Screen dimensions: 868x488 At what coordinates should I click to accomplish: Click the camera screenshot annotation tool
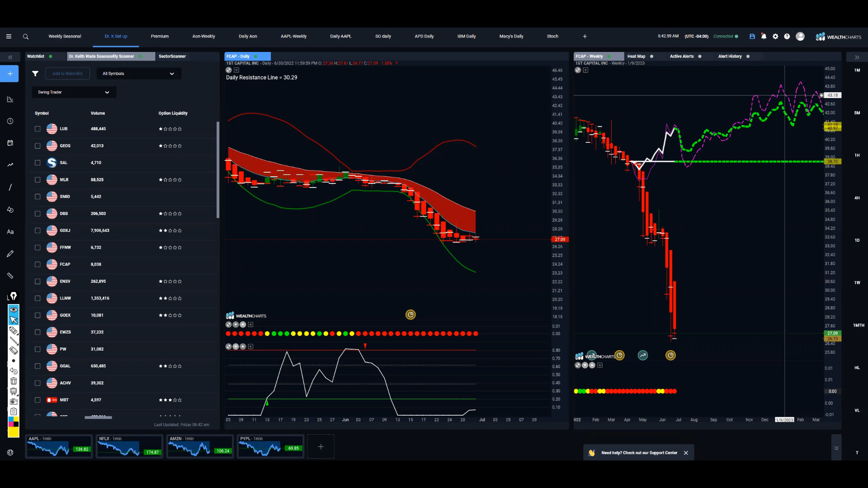[x=14, y=401]
